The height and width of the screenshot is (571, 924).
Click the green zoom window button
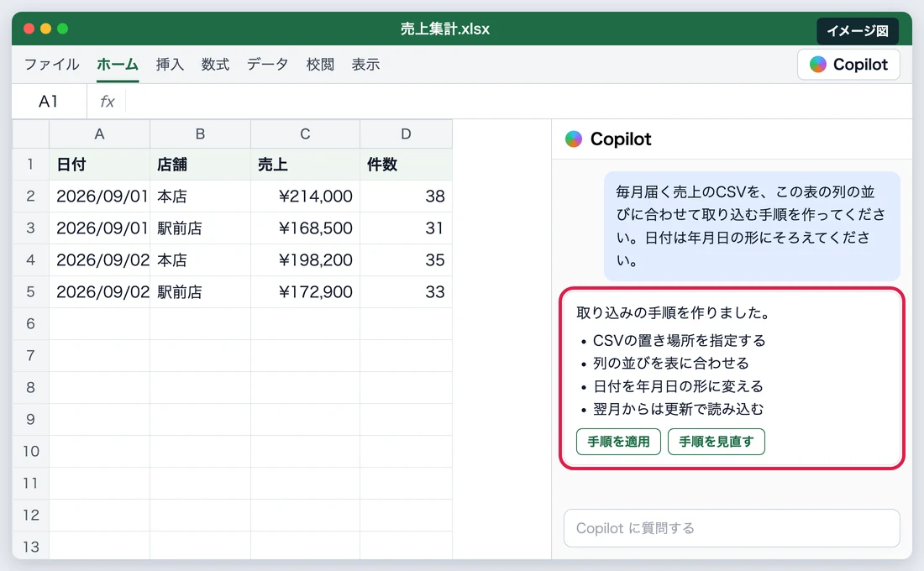tap(62, 29)
